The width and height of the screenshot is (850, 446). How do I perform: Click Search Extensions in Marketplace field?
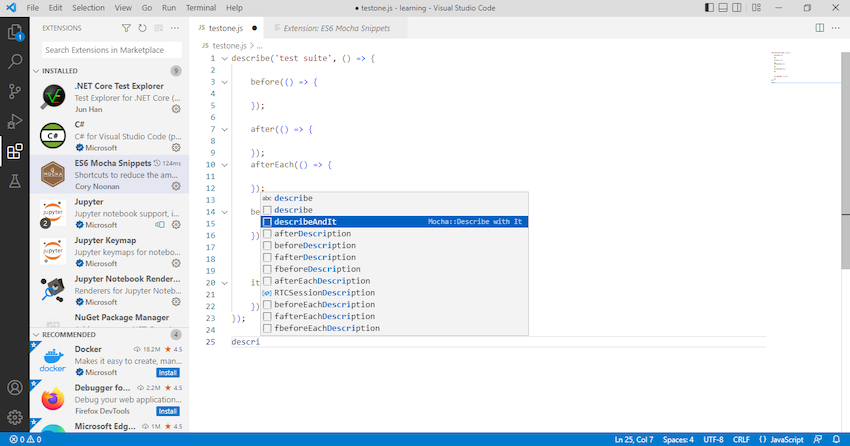coord(112,50)
